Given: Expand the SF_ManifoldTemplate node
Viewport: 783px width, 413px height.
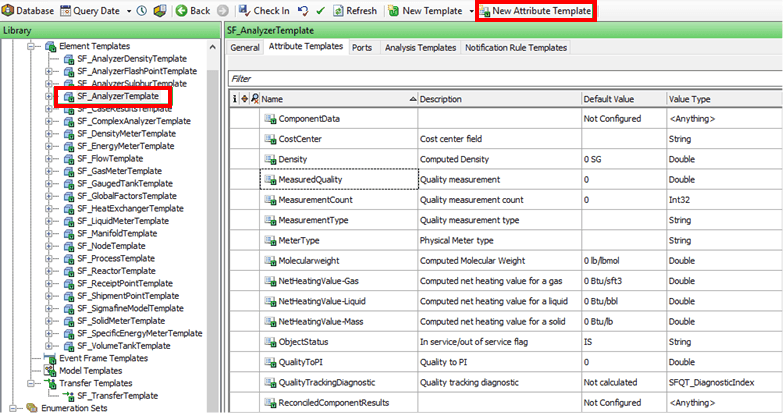Looking at the screenshot, I should click(49, 233).
